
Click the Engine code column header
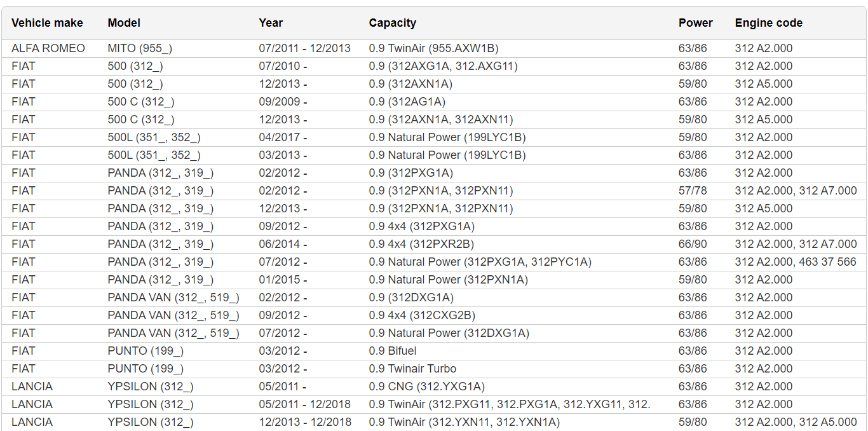(768, 23)
